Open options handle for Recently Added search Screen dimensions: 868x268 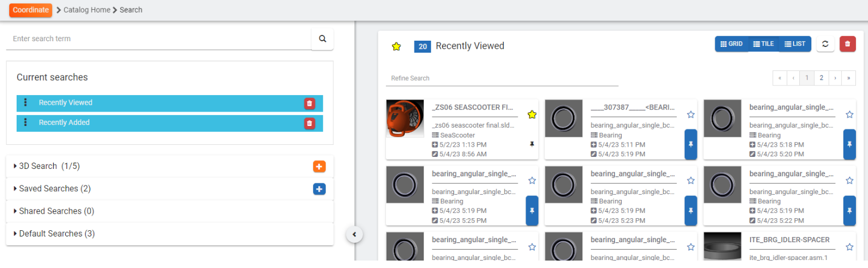click(x=25, y=123)
